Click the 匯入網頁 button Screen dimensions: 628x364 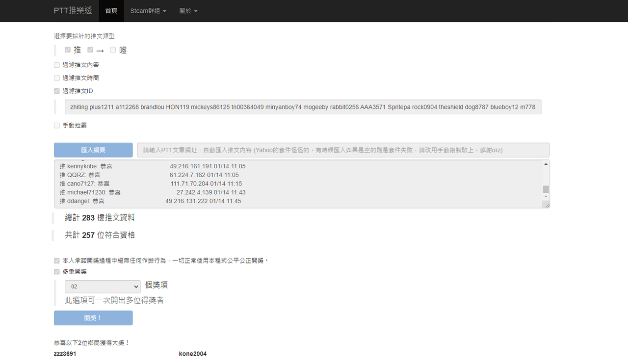(x=93, y=150)
